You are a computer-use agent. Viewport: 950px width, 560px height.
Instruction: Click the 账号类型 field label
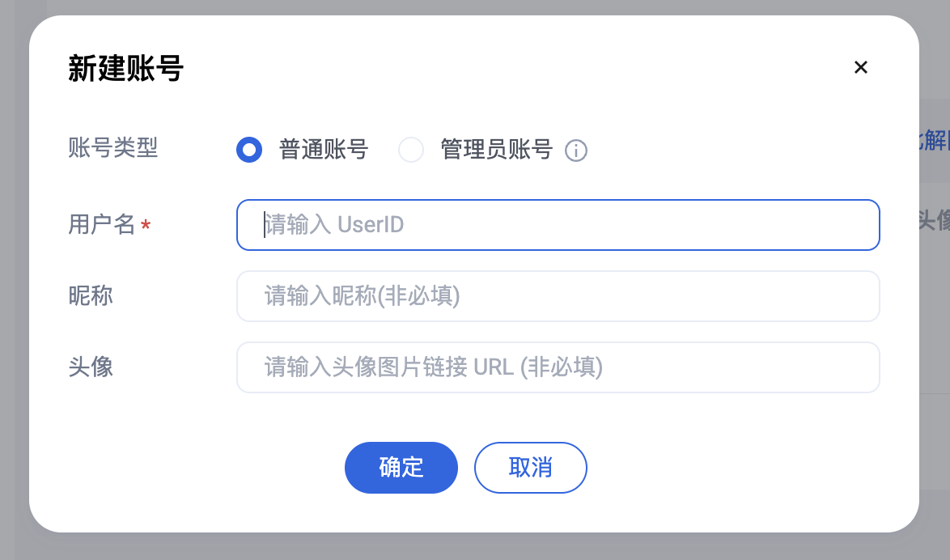pyautogui.click(x=113, y=148)
